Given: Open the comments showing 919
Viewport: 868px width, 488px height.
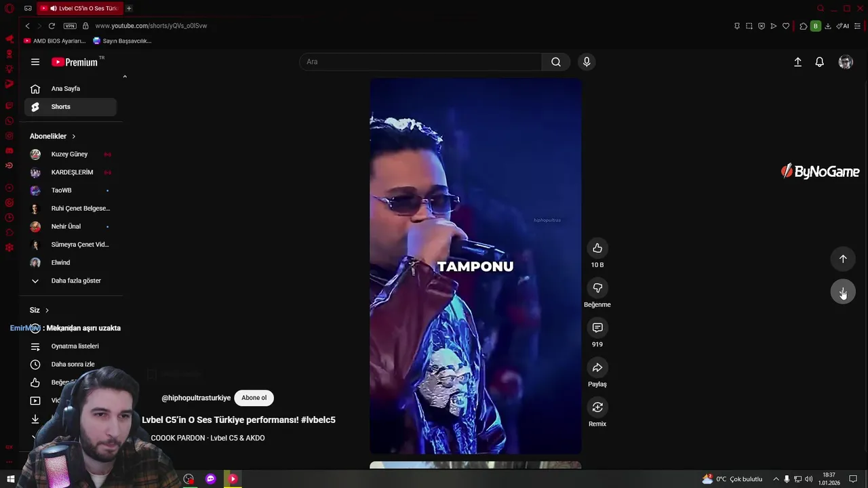Looking at the screenshot, I should pos(597,328).
